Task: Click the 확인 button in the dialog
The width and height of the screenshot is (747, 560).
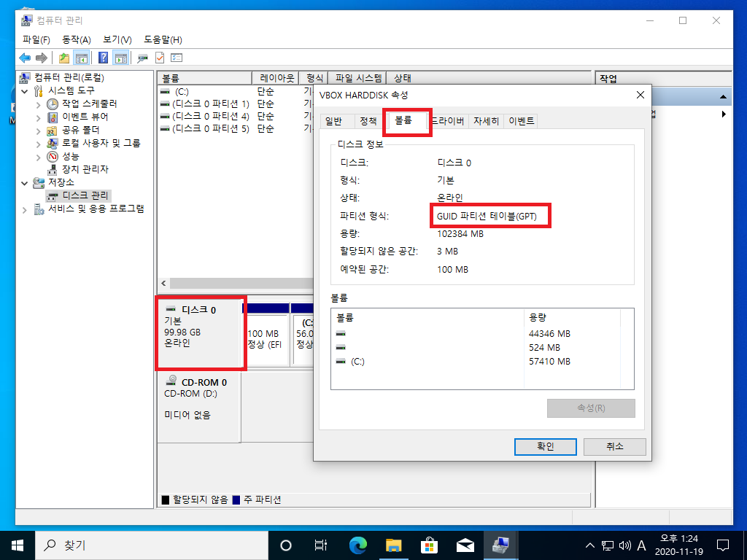Action: click(545, 446)
